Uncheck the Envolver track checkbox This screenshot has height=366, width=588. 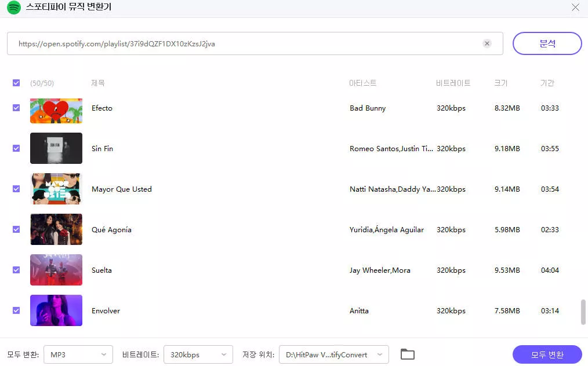point(16,310)
